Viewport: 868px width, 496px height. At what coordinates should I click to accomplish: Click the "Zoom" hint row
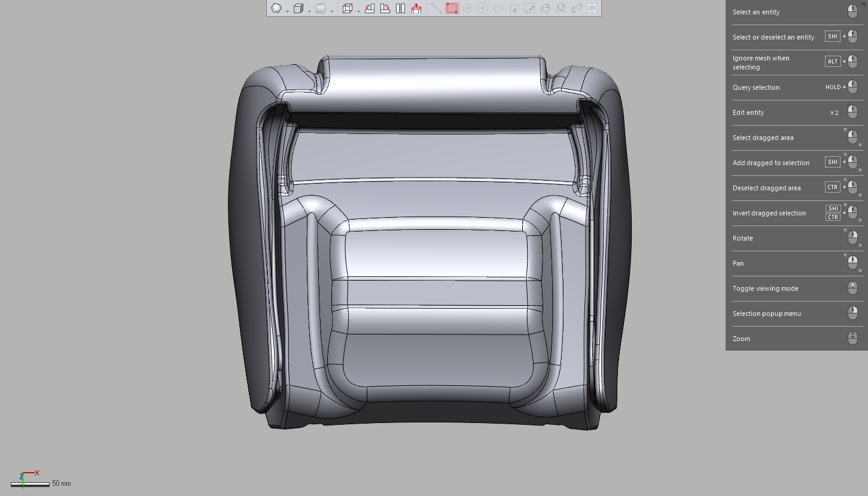pyautogui.click(x=797, y=339)
